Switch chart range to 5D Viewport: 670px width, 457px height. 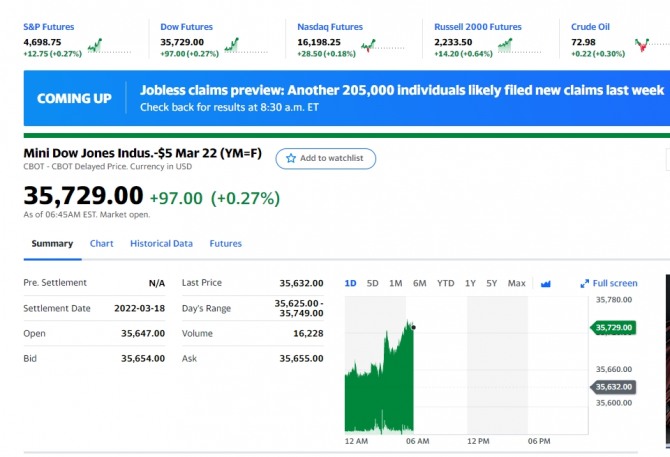(373, 283)
